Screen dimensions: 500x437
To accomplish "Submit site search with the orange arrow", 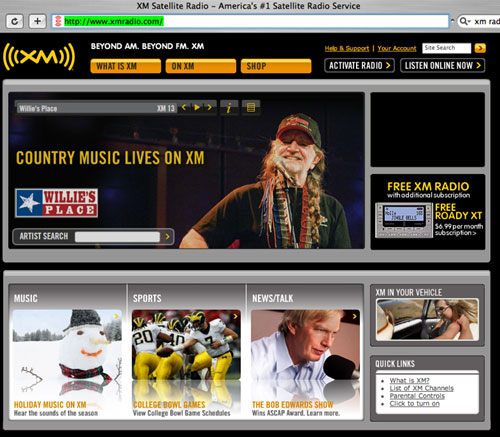I will (480, 48).
